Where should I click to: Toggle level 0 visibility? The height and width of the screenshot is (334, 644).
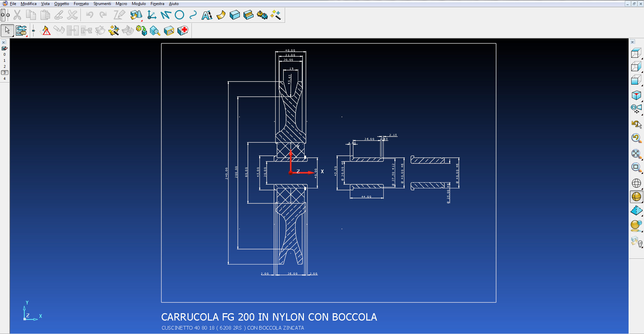[x=4, y=54]
